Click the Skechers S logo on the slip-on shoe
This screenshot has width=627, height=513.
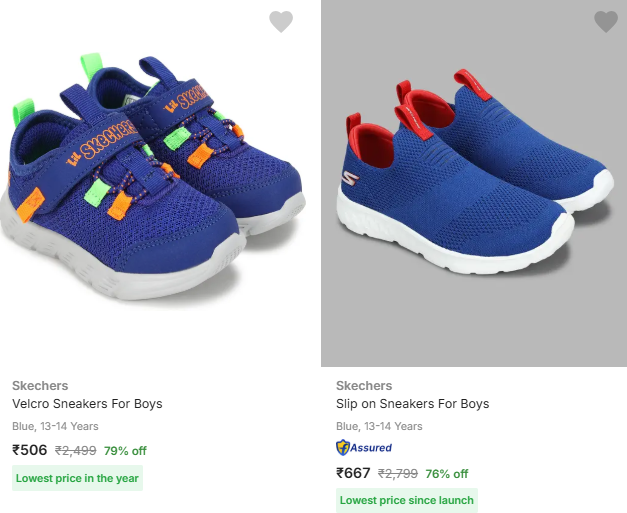[350, 178]
